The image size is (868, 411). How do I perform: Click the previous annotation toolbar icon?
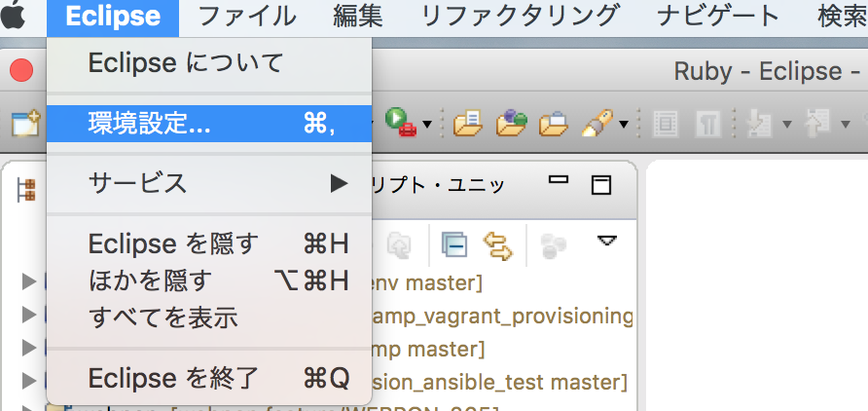tap(816, 124)
